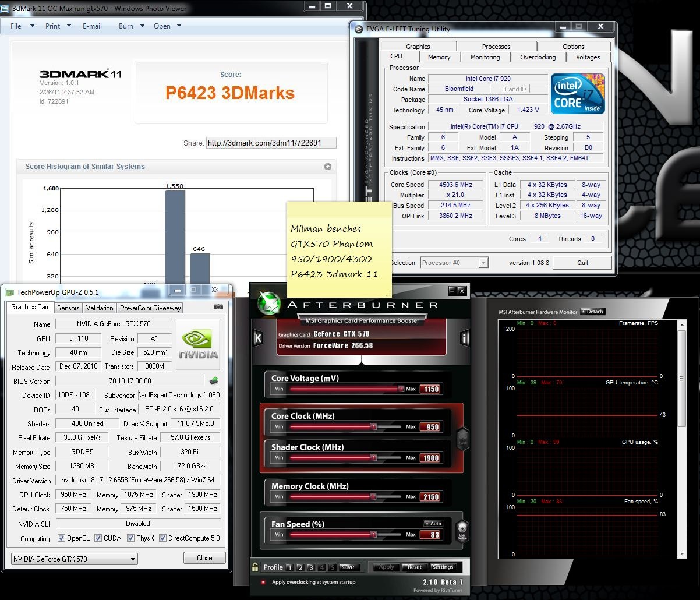Click the E-LEET Quit button
This screenshot has width=700, height=600.
(x=582, y=263)
